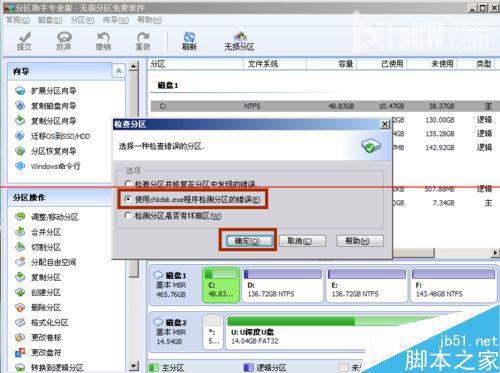Close the 检查分区 dialog

(385, 124)
